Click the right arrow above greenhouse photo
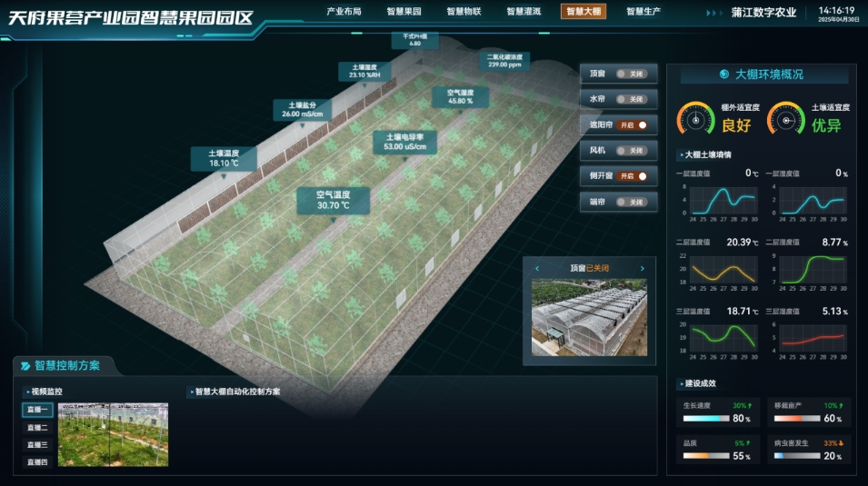This screenshot has height=486, width=868. (643, 269)
